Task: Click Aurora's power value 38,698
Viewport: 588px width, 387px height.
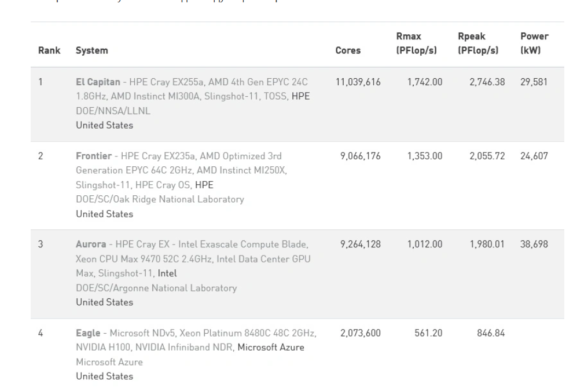Action: pyautogui.click(x=534, y=244)
